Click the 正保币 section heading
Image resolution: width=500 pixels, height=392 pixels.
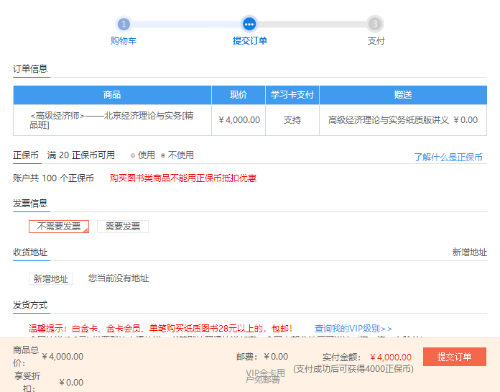[x=26, y=155]
